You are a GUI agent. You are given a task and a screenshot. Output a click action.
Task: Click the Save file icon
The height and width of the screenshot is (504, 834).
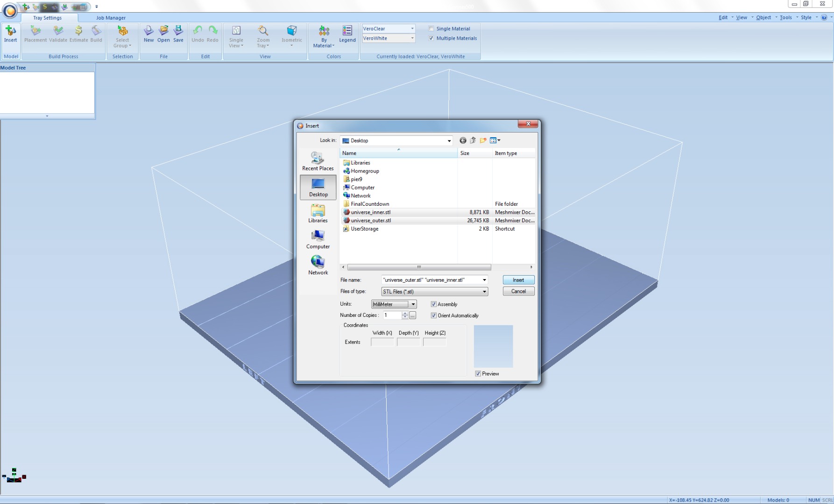tap(178, 34)
